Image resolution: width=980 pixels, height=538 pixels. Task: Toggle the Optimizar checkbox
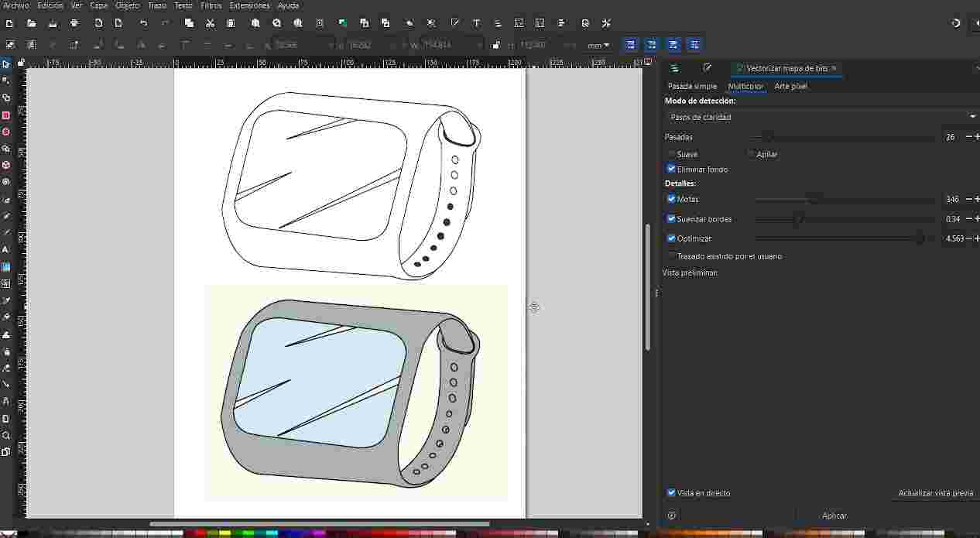[x=671, y=238]
